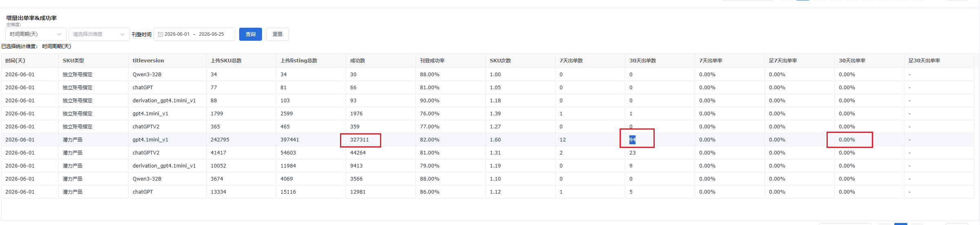This screenshot has height=225, width=980.
Task: Click the SKU total value 10052
Action: tap(218, 166)
